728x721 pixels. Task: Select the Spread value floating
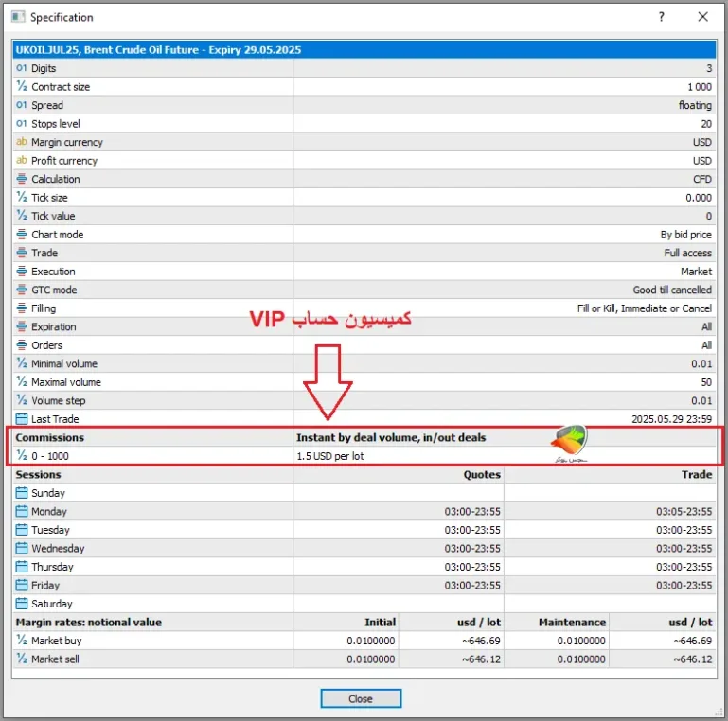click(695, 105)
